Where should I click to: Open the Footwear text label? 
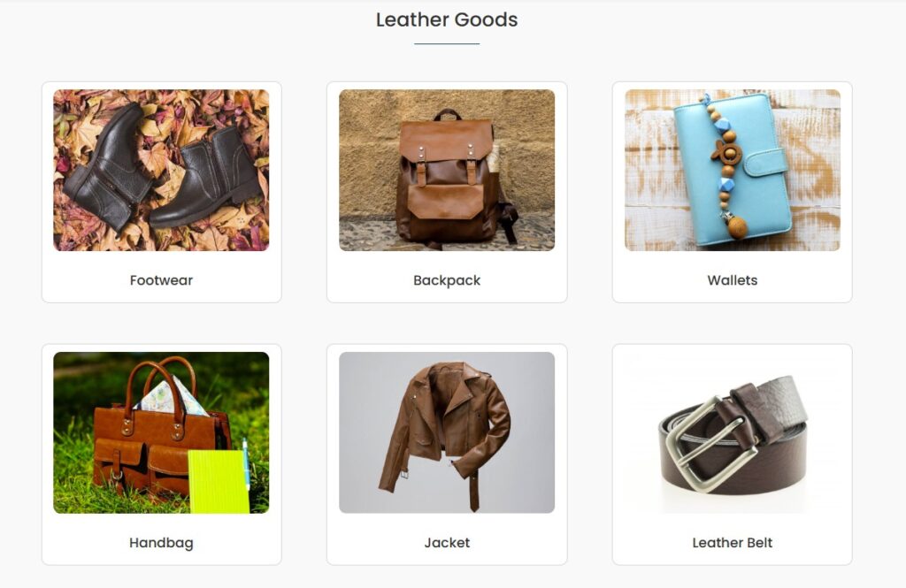pos(161,280)
